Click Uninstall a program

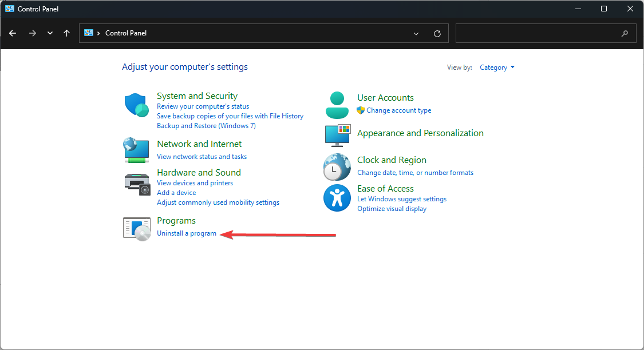click(x=187, y=233)
